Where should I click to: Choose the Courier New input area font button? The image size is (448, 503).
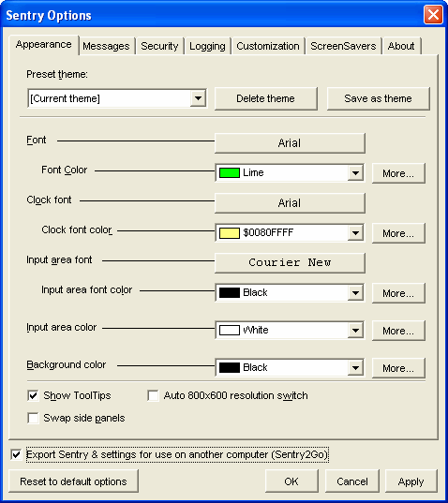coord(290,262)
